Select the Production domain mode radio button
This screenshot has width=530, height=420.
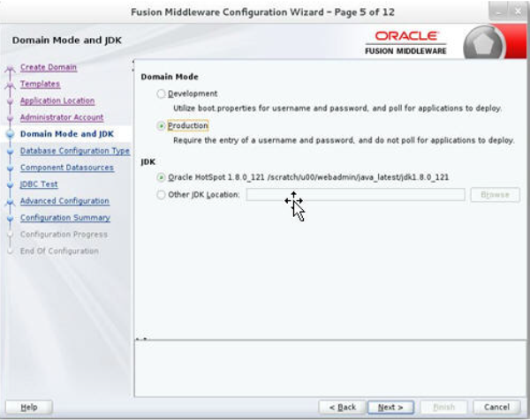point(162,126)
